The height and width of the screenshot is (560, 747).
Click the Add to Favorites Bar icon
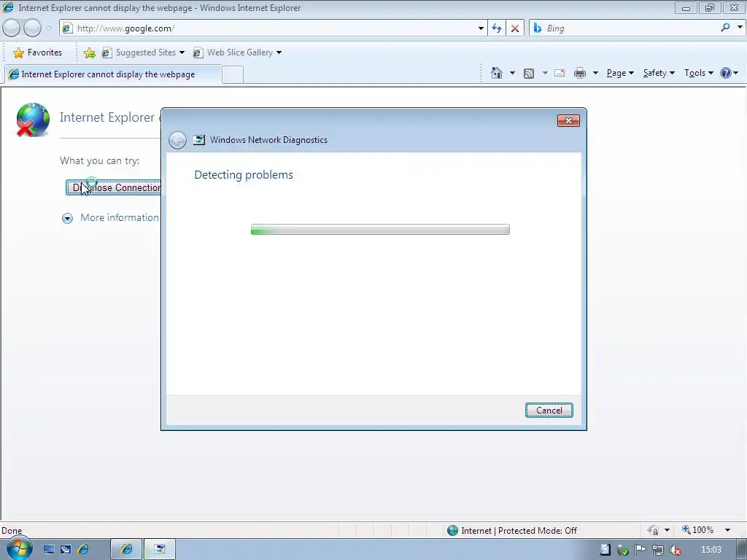(89, 52)
